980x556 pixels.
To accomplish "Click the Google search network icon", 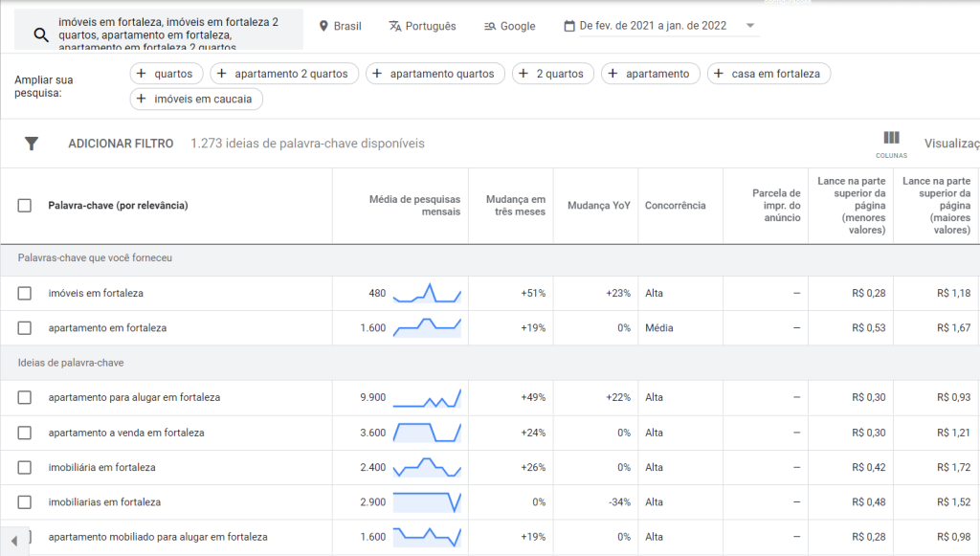I will tap(490, 26).
